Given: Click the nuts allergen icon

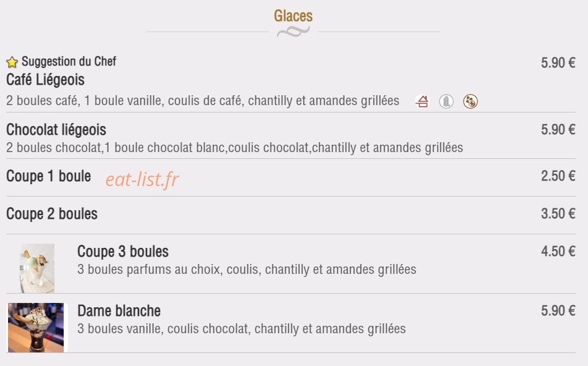Looking at the screenshot, I should coord(471,101).
